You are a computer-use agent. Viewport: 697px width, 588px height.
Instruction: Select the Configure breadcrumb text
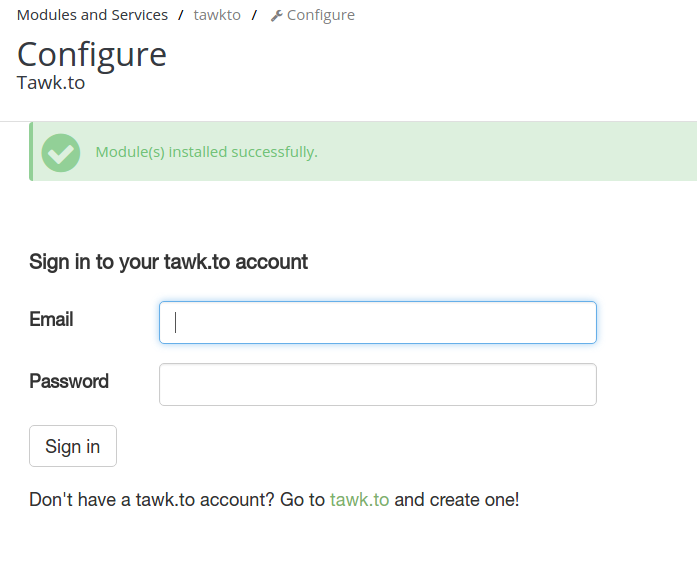(x=321, y=15)
